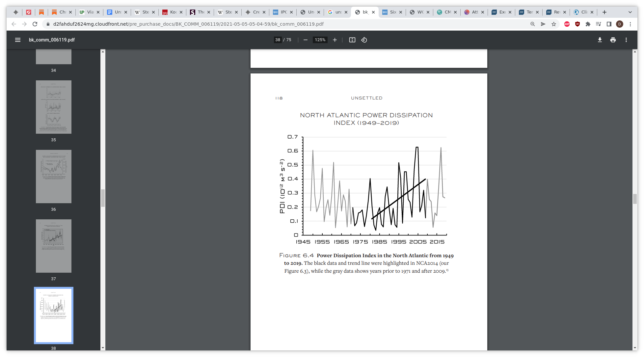
Task: Reload the current page
Action: (35, 24)
